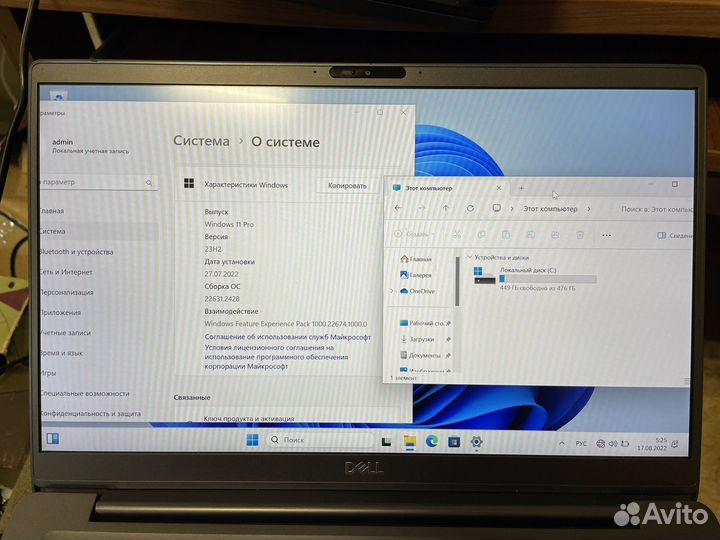Go back in the Explorer window

click(398, 208)
